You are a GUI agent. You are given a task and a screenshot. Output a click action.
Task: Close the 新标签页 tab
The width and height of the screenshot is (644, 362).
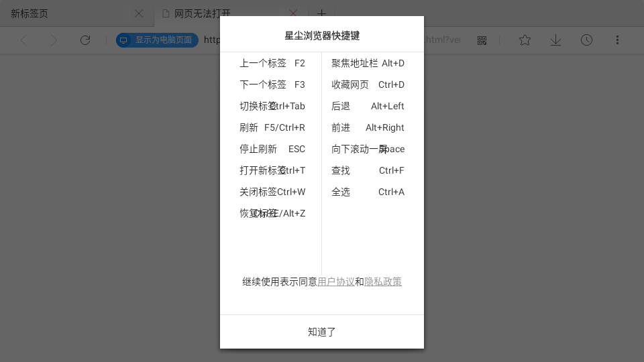(139, 13)
